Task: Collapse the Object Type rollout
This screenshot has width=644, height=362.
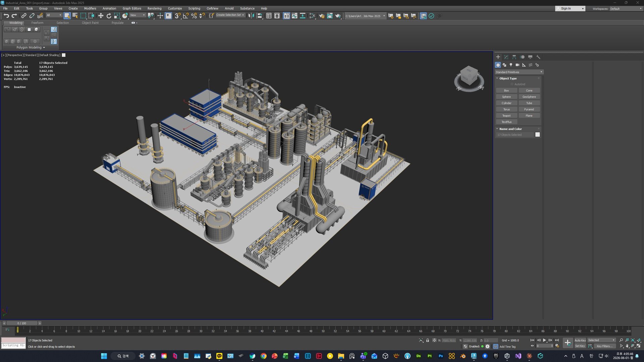Action: 508,78
